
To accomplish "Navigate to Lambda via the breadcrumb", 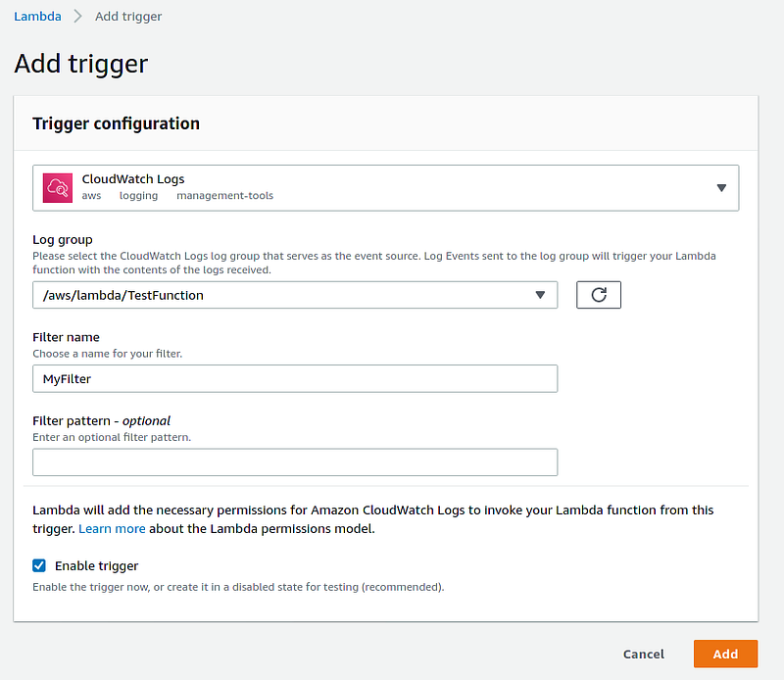I will (x=37, y=16).
